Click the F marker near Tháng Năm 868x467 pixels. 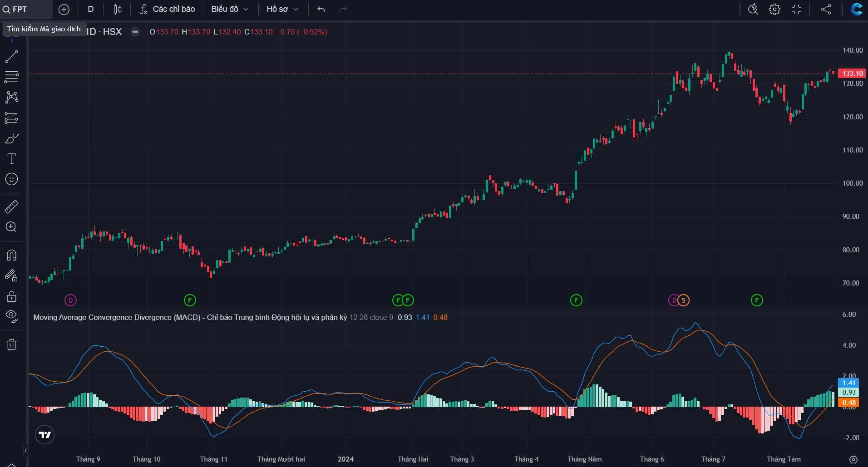click(x=576, y=300)
